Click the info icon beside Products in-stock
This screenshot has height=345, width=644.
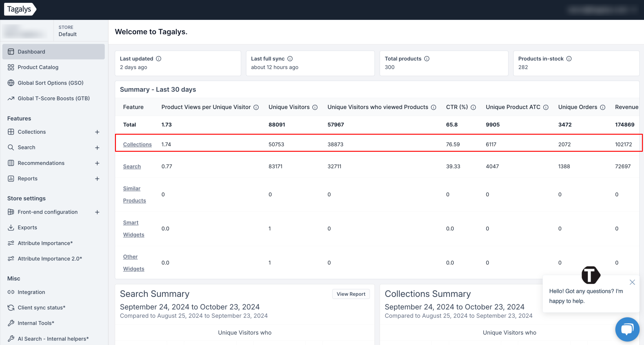click(569, 59)
